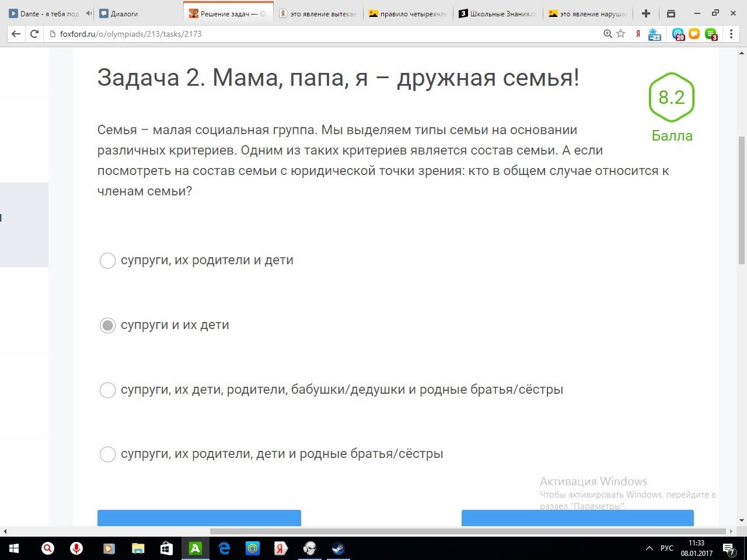Choose the option mentioning бабушки/дедушки
The height and width of the screenshot is (560, 747).
107,390
